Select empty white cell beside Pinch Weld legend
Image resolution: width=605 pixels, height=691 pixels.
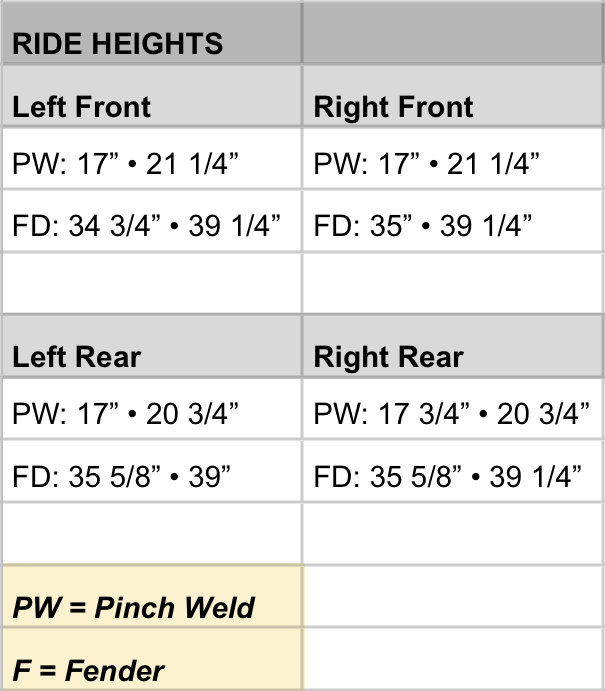(x=453, y=596)
